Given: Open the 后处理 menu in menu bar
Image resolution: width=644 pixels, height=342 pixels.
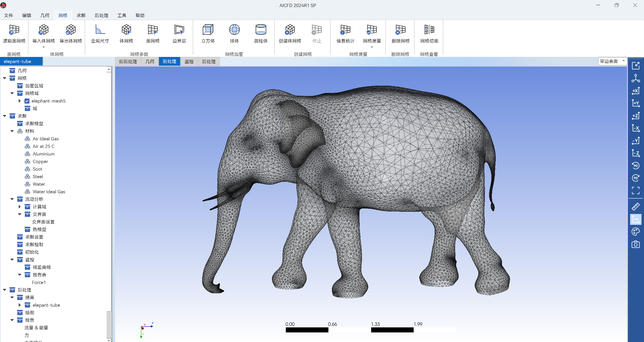Looking at the screenshot, I should coord(101,15).
